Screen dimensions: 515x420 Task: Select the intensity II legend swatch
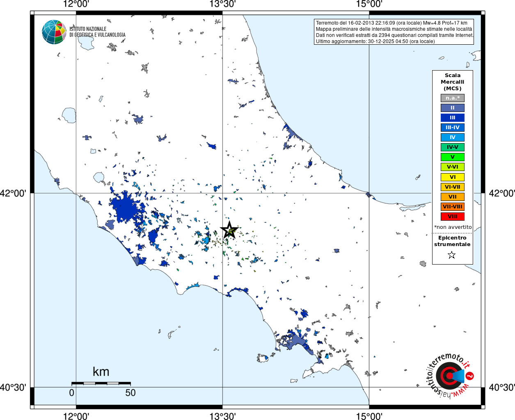tap(453, 108)
